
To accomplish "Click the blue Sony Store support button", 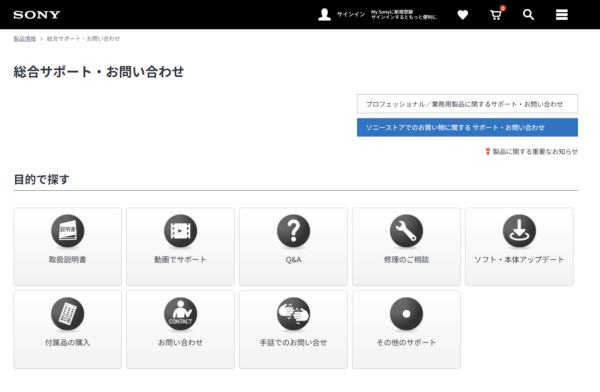I will [x=467, y=127].
